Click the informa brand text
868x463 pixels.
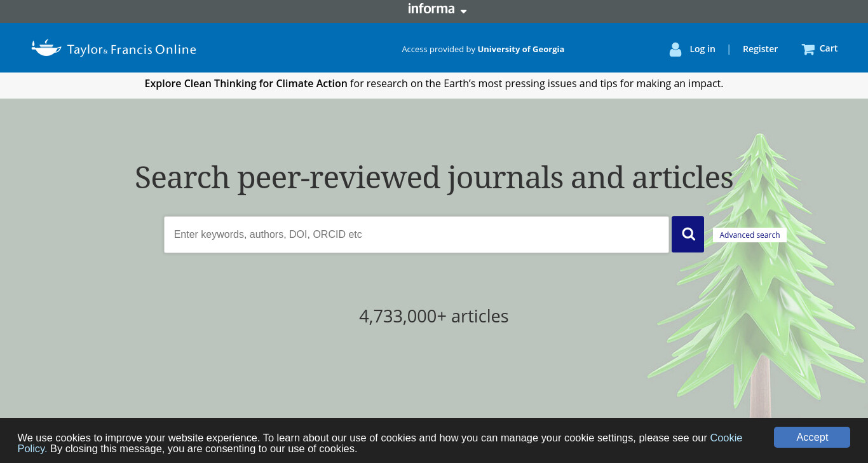tap(431, 9)
